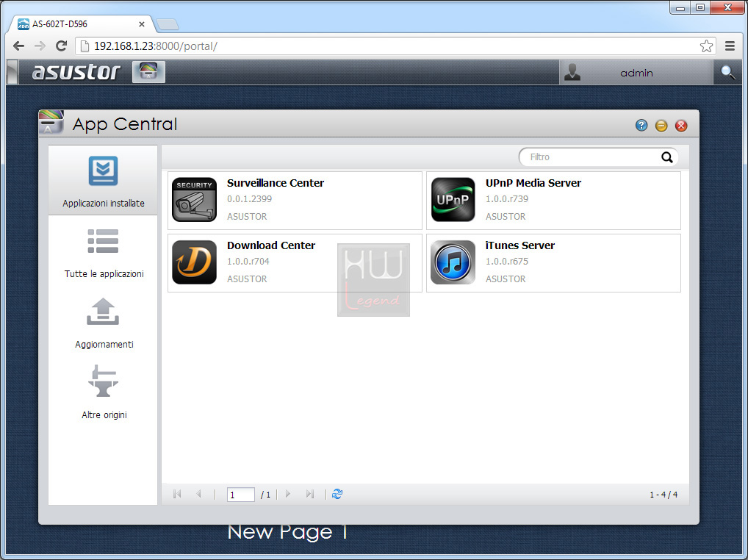This screenshot has height=560, width=748.
Task: Click the App Central window logo icon
Action: (51, 122)
